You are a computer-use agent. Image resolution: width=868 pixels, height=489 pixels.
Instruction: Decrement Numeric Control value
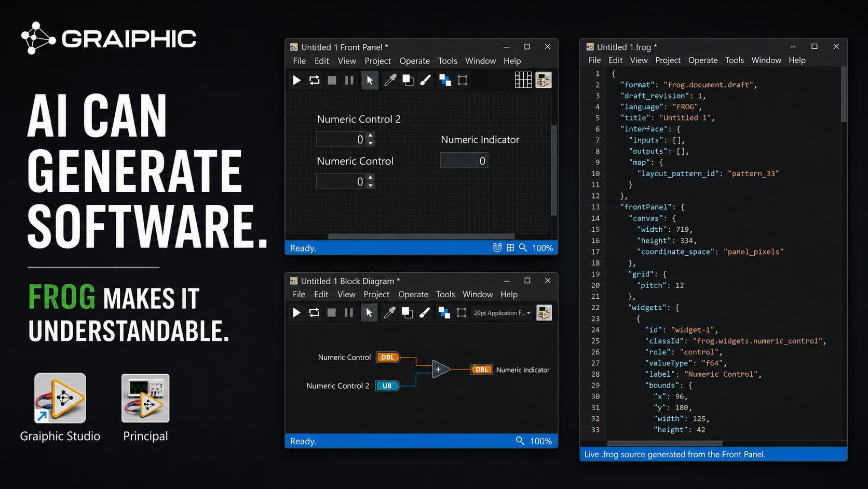tap(371, 186)
